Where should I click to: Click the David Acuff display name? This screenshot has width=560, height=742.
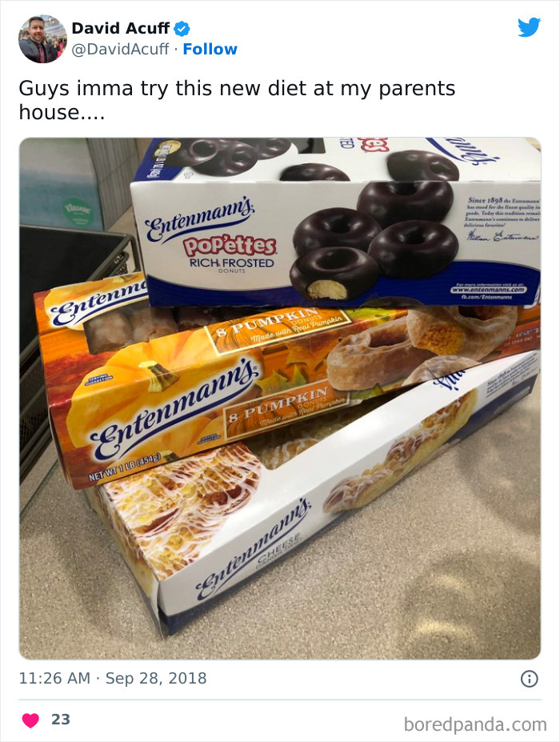(120, 28)
